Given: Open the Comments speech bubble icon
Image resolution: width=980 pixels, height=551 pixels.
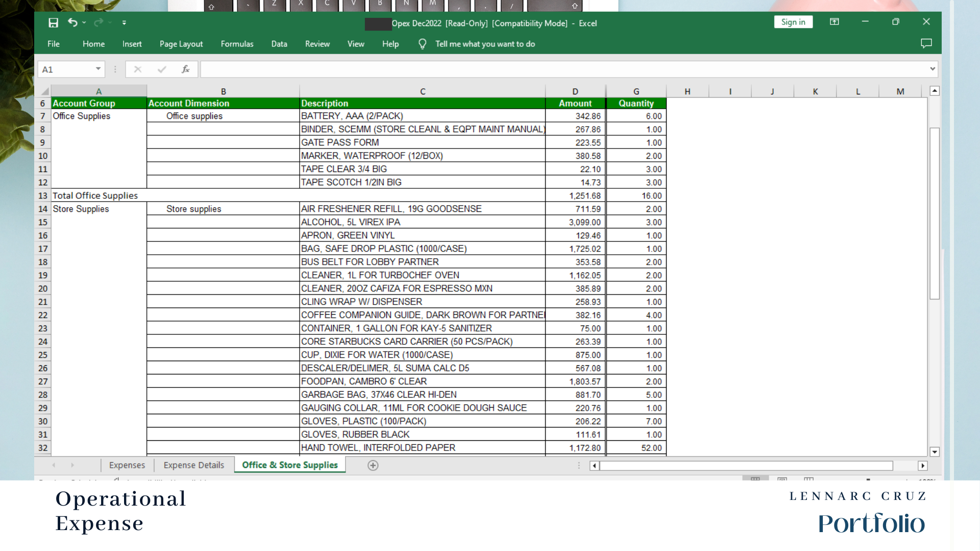Looking at the screenshot, I should click(x=926, y=44).
